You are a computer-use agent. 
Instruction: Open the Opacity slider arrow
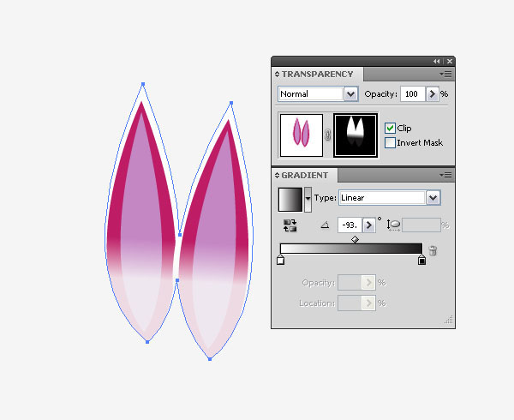(432, 94)
